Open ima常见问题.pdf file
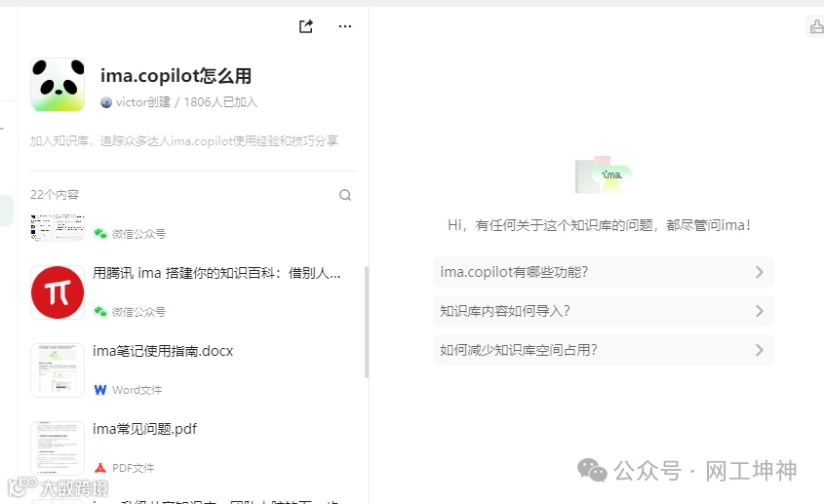Screen dimensions: 824x504 pos(144,429)
